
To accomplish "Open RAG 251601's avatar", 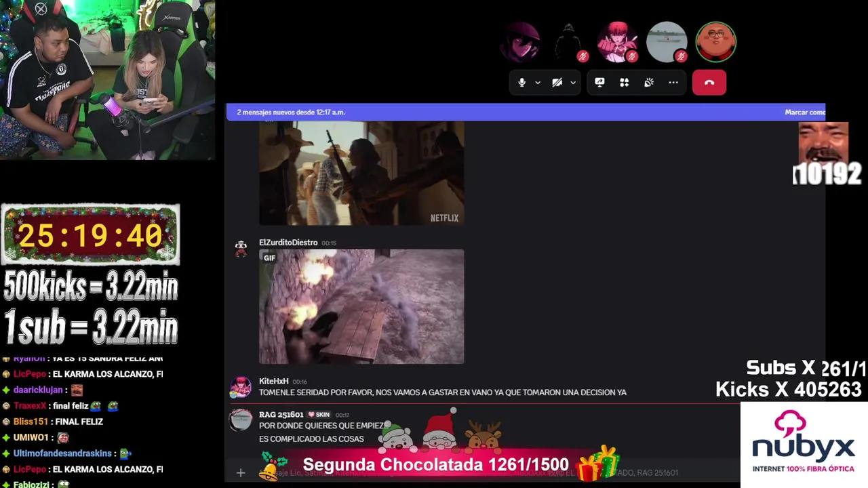I will coord(241,420).
